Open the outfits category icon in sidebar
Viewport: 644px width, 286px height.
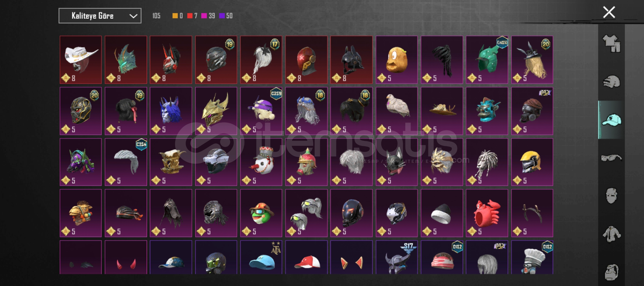(611, 43)
